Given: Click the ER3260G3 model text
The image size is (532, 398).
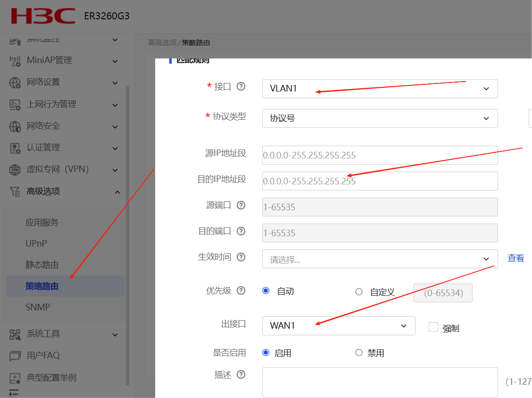Looking at the screenshot, I should coord(107,16).
